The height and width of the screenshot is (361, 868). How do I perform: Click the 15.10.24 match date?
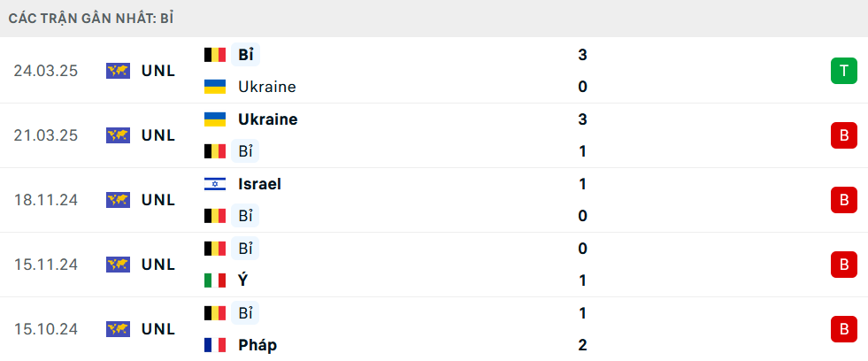tap(46, 329)
